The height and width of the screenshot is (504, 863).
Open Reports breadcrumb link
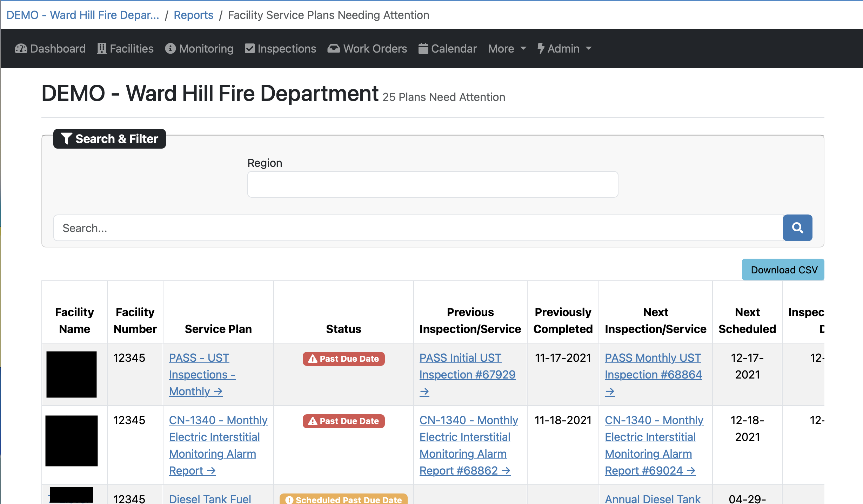193,15
